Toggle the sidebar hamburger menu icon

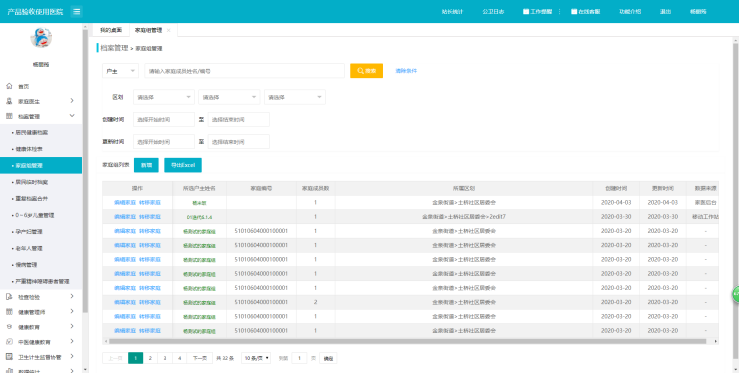pyautogui.click(x=76, y=12)
